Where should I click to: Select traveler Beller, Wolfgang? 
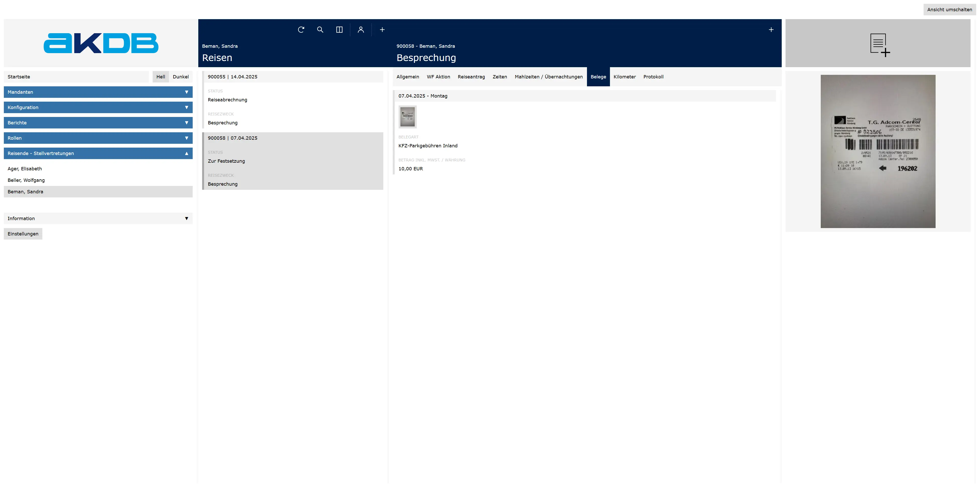click(26, 180)
